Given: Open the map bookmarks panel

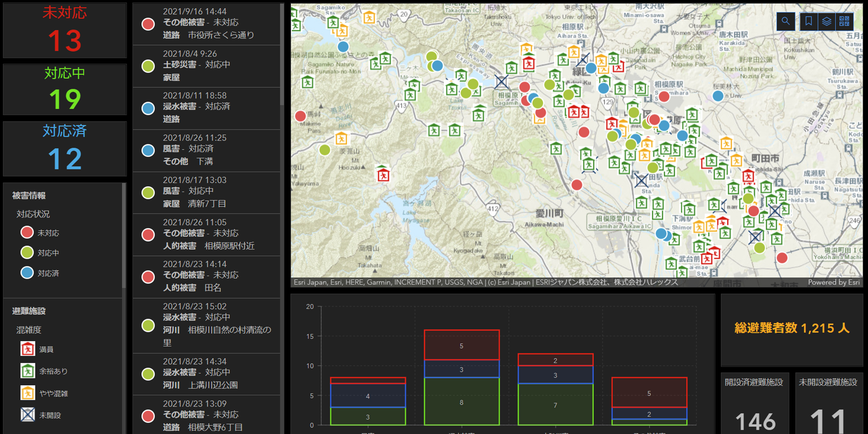Looking at the screenshot, I should point(808,21).
